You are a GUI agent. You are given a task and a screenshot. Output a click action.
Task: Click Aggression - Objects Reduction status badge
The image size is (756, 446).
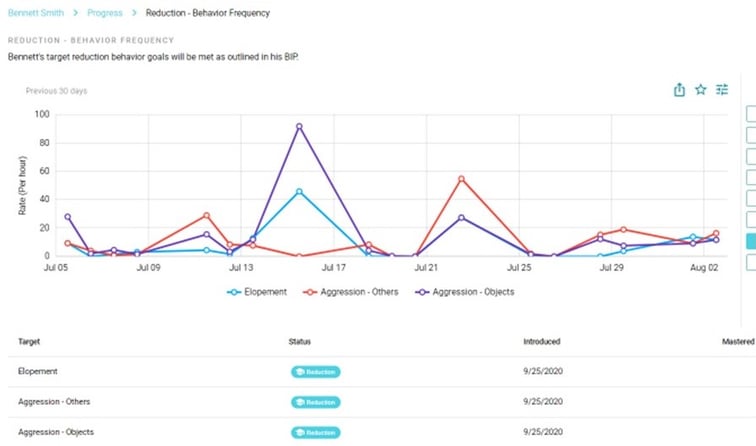(315, 432)
